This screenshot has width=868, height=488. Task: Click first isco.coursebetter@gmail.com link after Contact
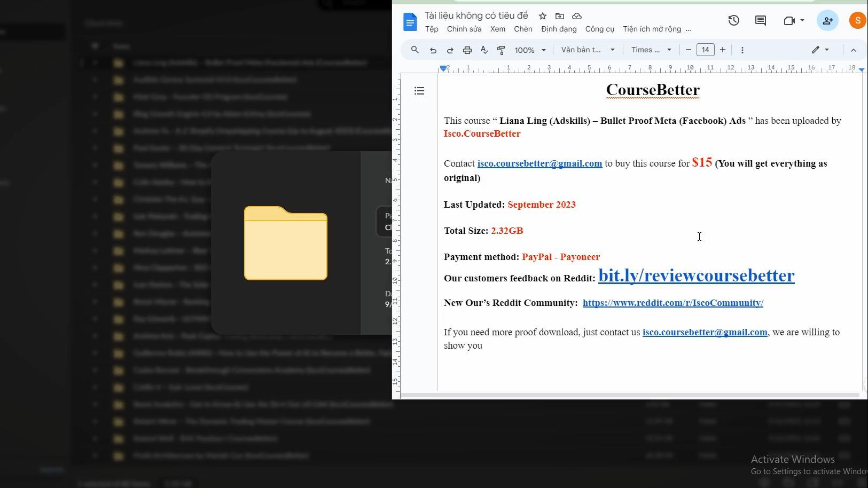[x=539, y=163]
